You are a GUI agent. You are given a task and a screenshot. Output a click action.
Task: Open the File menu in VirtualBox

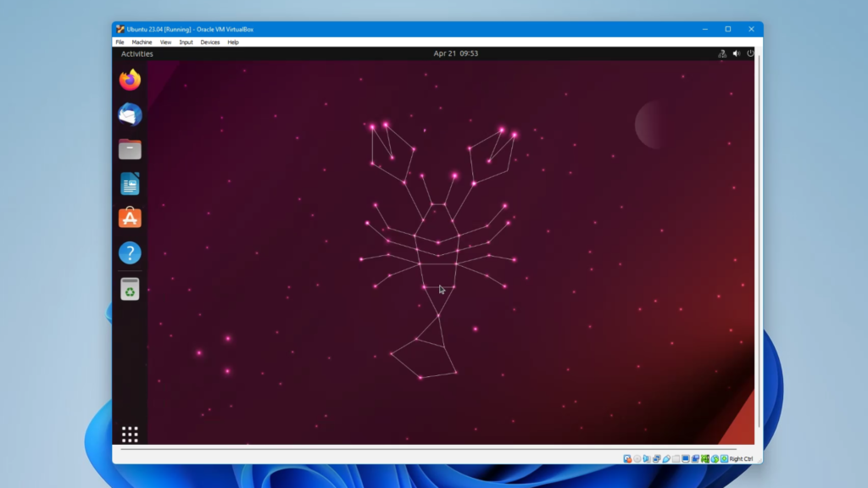tap(120, 42)
